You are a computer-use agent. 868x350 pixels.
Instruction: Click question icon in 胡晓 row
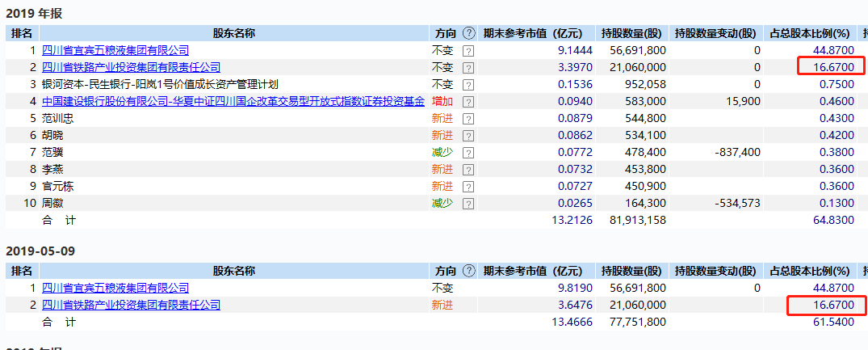coord(468,136)
